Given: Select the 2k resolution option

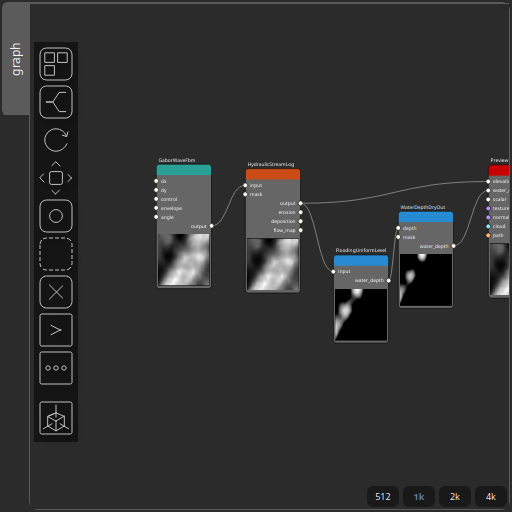Looking at the screenshot, I should 455,497.
